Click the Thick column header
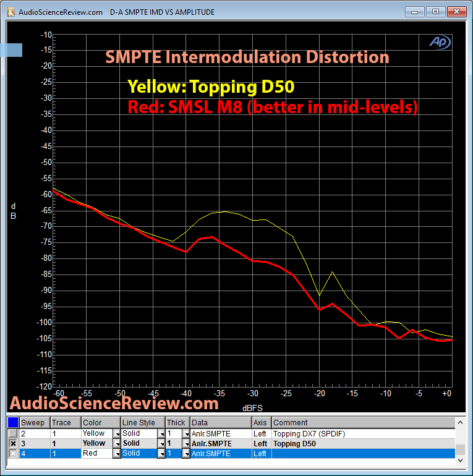Screen dimensions: 473x476 [178, 423]
